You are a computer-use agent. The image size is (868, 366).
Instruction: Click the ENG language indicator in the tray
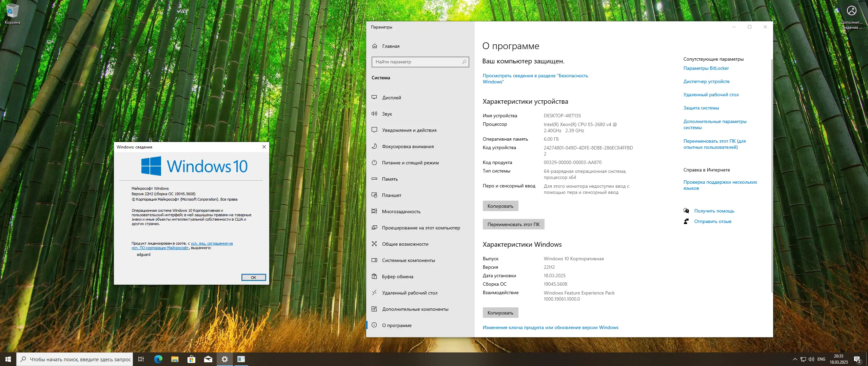821,359
